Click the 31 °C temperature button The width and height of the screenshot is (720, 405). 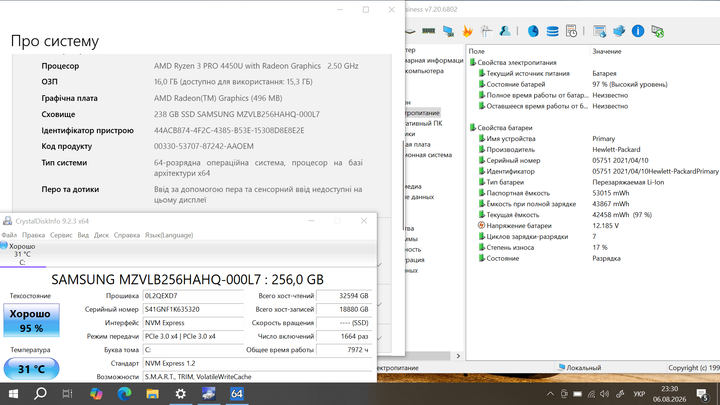click(x=31, y=368)
